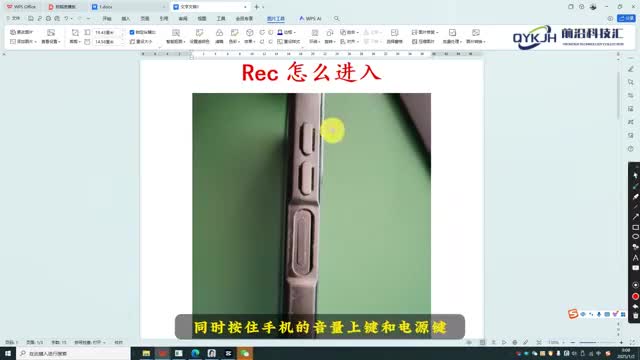Open the 开始 ribbon tab
The height and width of the screenshot is (360, 640).
tap(107, 19)
